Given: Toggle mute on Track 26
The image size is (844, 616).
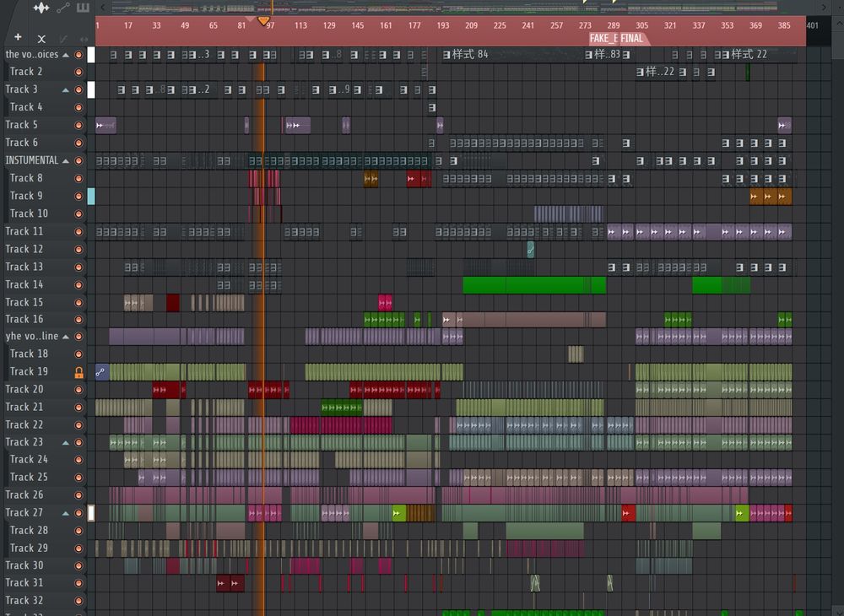Looking at the screenshot, I should coord(78,495).
